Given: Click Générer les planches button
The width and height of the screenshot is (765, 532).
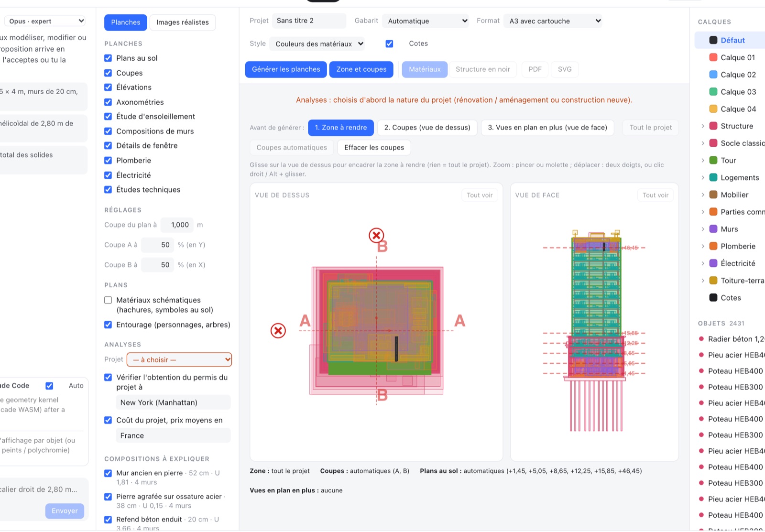Looking at the screenshot, I should [286, 69].
